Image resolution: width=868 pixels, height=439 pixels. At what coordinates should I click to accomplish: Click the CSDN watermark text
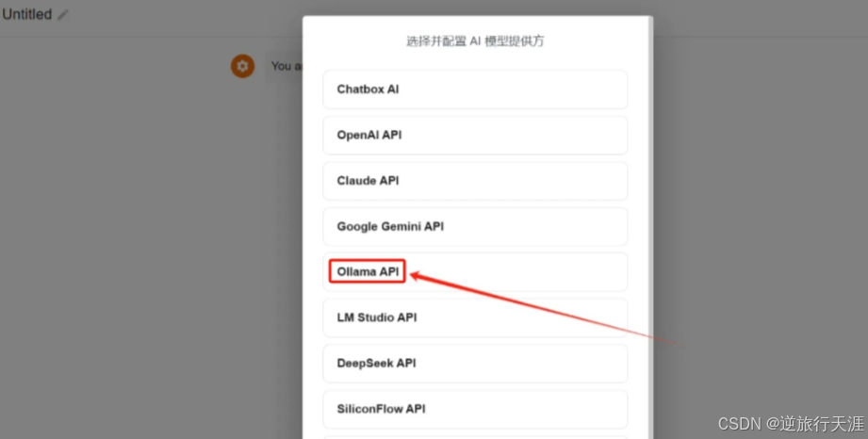pos(791,424)
